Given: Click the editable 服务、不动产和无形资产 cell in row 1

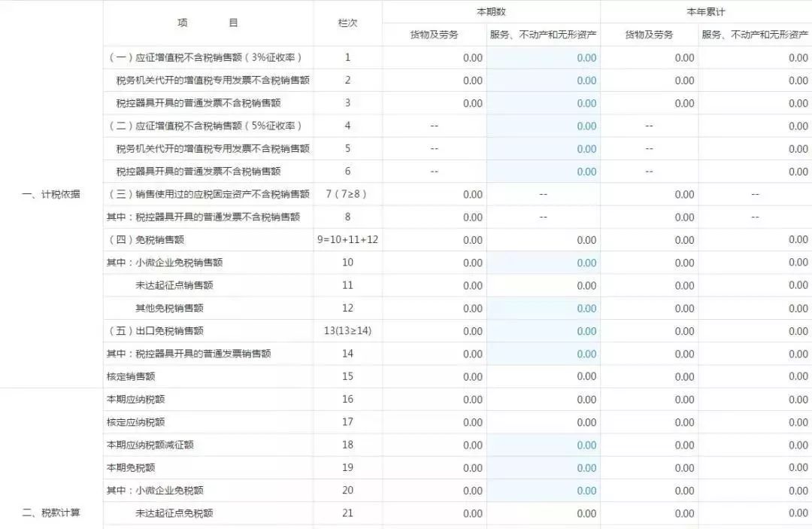Looking at the screenshot, I should [544, 57].
